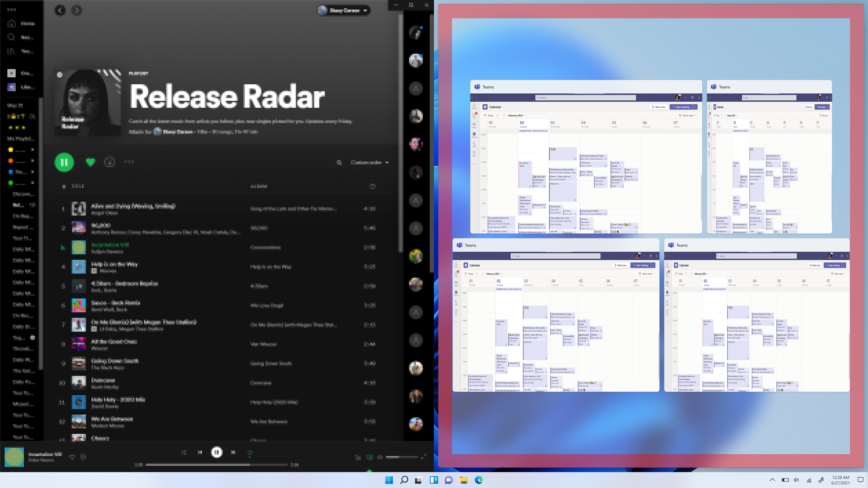Unlike playlist via green heart icon
The width and height of the screenshot is (868, 488).
pos(90,162)
